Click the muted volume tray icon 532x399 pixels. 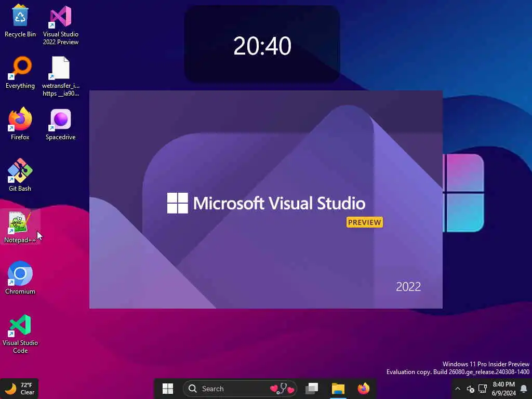[470, 389]
